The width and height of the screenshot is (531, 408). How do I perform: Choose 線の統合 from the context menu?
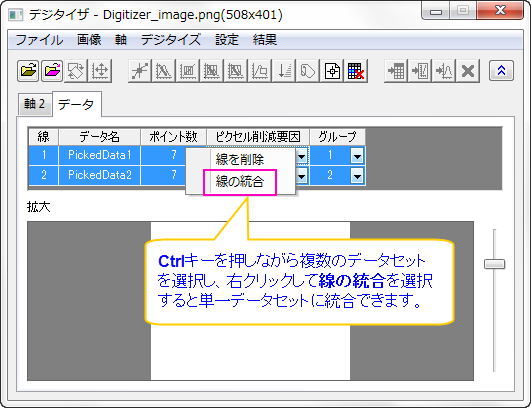pyautogui.click(x=240, y=182)
